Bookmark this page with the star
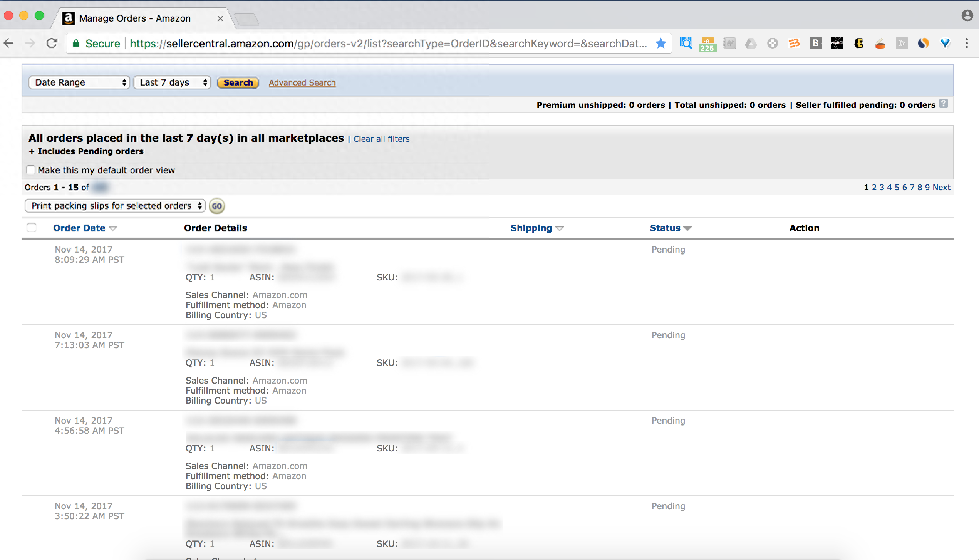 pos(661,44)
